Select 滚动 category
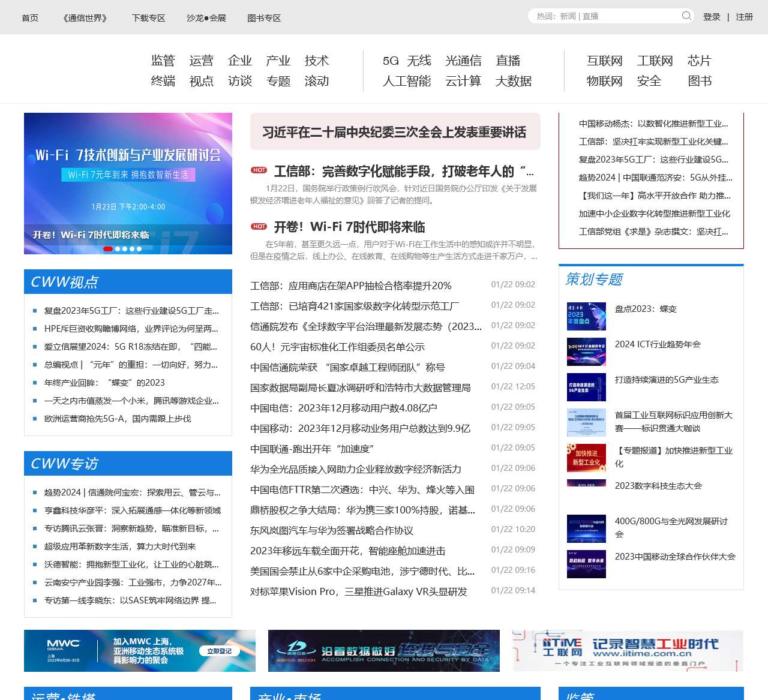 pyautogui.click(x=317, y=81)
